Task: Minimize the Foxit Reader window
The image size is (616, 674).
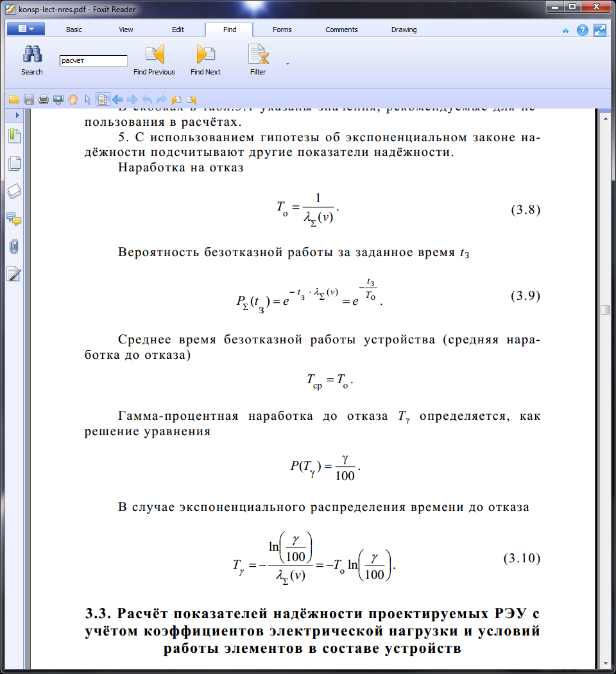Action: pos(556,6)
